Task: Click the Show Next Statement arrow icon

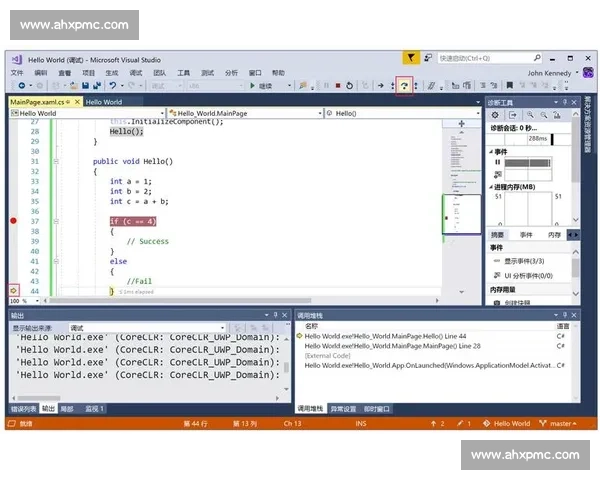Action: coord(381,85)
